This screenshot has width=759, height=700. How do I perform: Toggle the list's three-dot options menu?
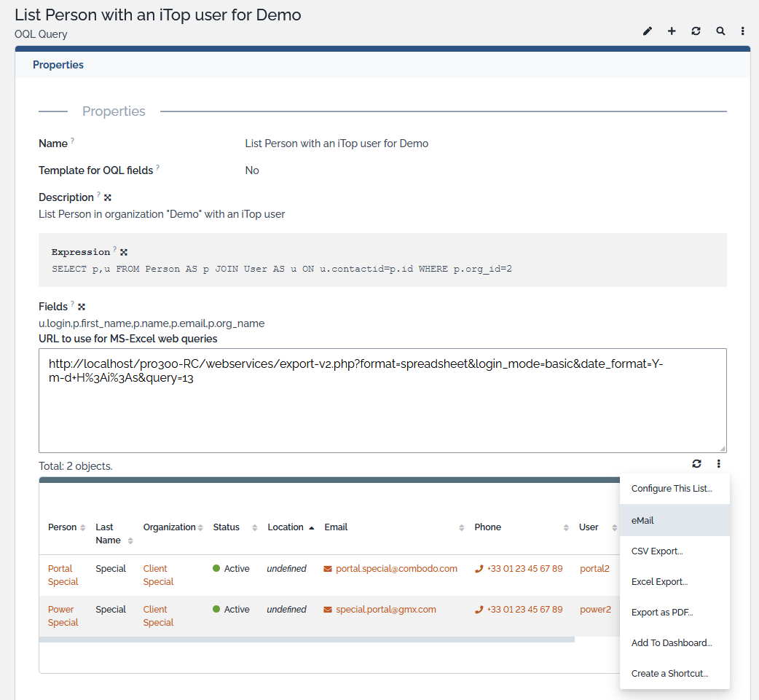(x=718, y=464)
